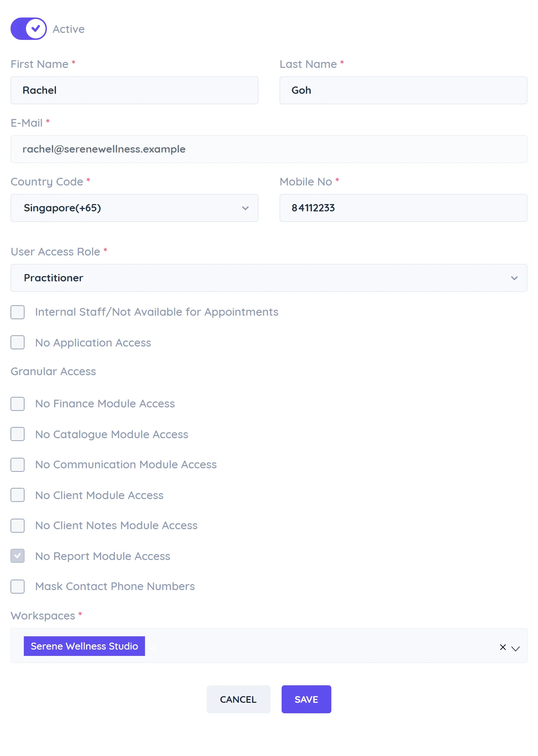Edit the Last Name field containing Goh
This screenshot has width=538, height=756.
(x=403, y=90)
